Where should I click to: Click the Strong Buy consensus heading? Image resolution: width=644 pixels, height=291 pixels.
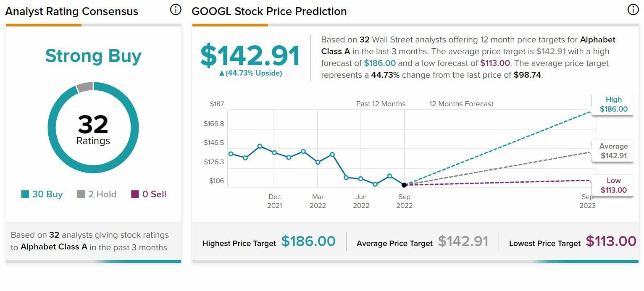(x=93, y=56)
